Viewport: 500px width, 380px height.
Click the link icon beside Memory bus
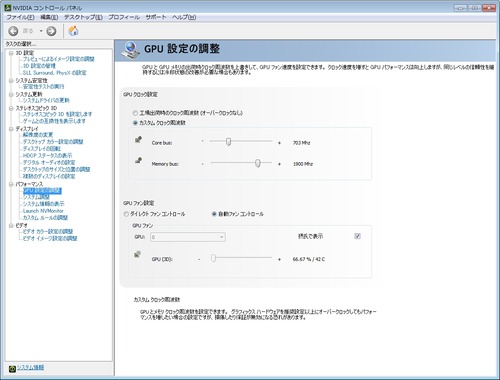coord(138,161)
